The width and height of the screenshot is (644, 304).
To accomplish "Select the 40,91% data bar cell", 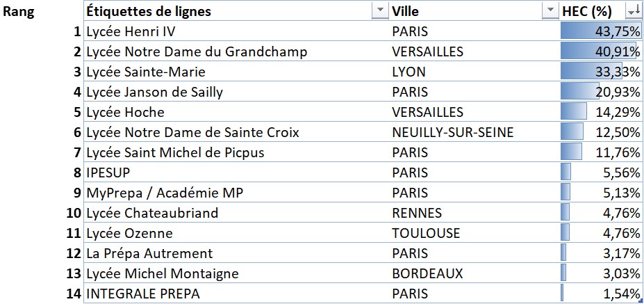I will [x=601, y=51].
